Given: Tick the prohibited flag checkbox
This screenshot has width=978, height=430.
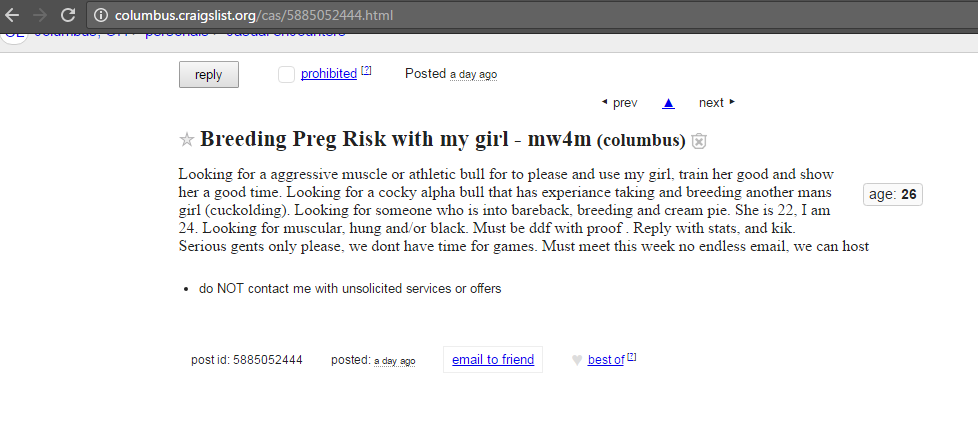Looking at the screenshot, I should point(287,74).
